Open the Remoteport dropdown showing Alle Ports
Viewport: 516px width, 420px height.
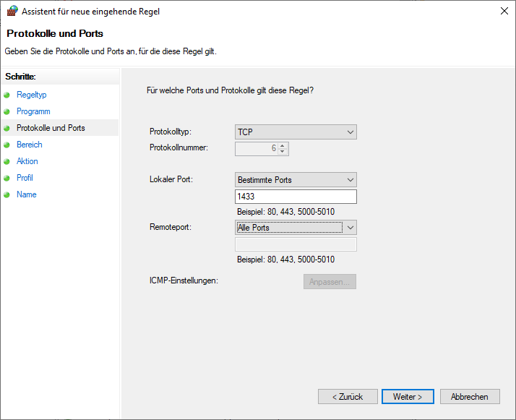tap(296, 228)
